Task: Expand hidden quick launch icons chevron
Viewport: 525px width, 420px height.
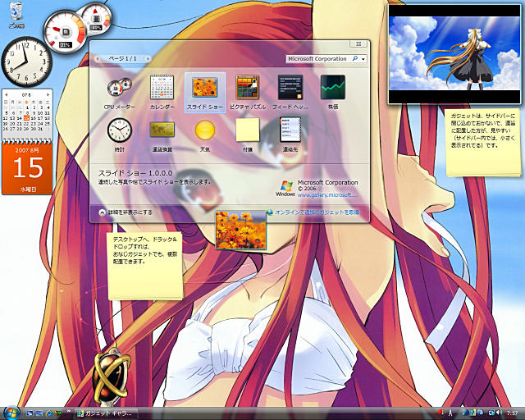Action: pos(69,411)
